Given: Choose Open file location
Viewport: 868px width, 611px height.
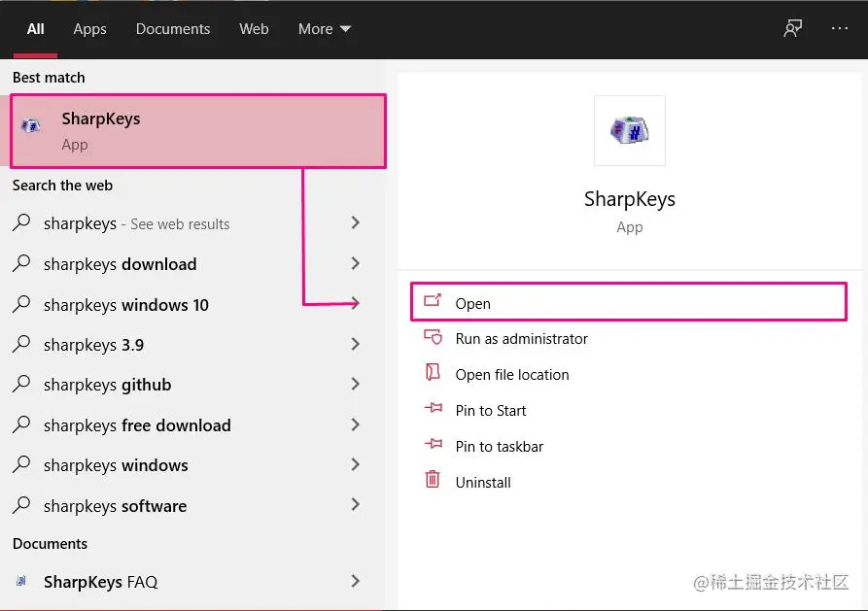Looking at the screenshot, I should pyautogui.click(x=512, y=375).
